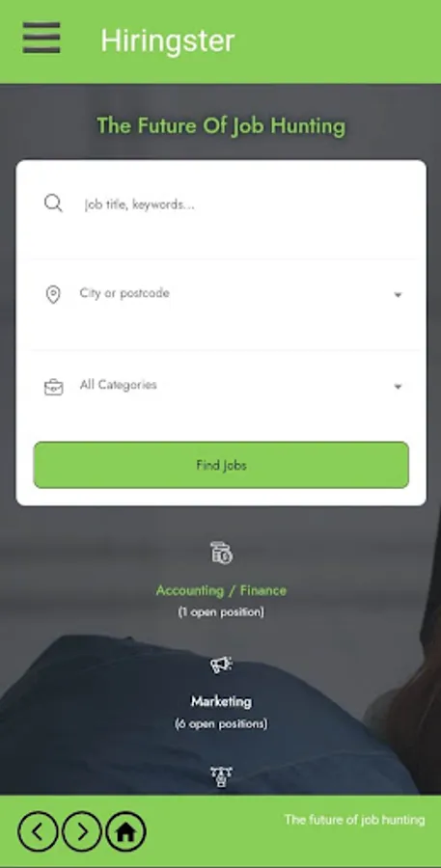Tap the Hiringster title in header
441x868 pixels.
coord(167,41)
